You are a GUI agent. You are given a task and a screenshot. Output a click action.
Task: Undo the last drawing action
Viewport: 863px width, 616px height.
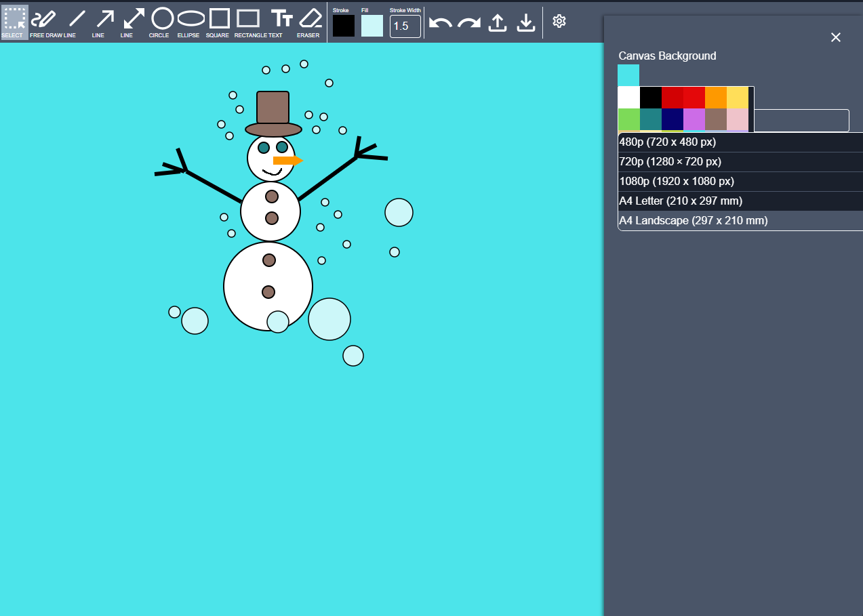click(x=441, y=22)
